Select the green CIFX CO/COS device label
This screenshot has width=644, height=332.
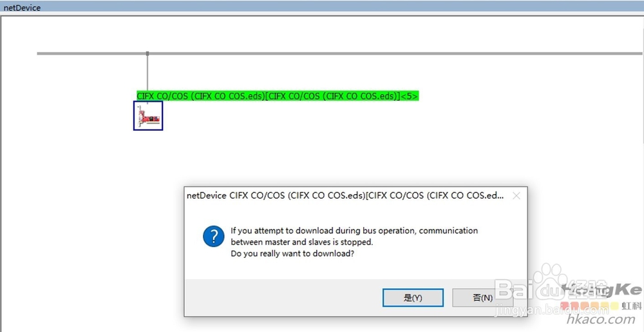point(278,96)
